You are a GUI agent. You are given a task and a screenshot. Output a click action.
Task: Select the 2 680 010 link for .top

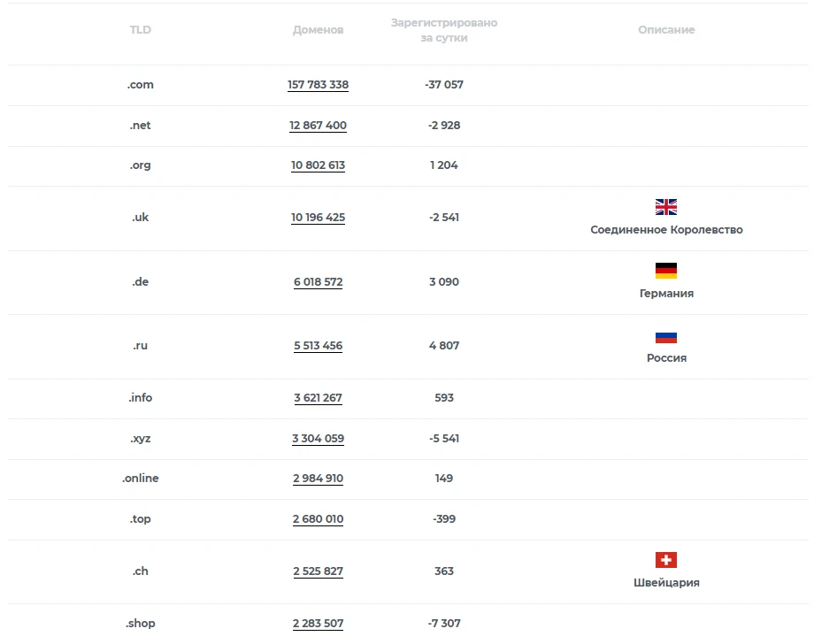319,519
